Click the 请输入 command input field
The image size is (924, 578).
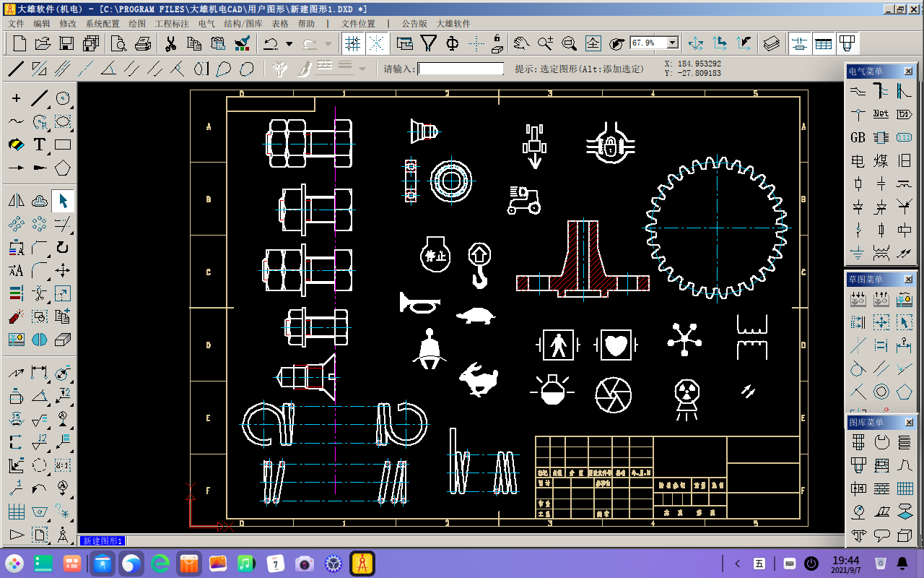click(x=461, y=69)
